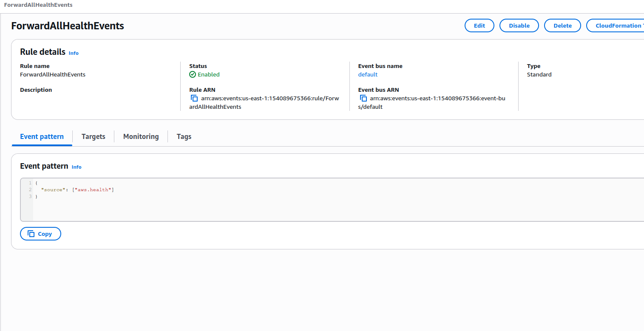This screenshot has width=644, height=331.
Task: Open Info link beside Rule details
Action: click(74, 53)
